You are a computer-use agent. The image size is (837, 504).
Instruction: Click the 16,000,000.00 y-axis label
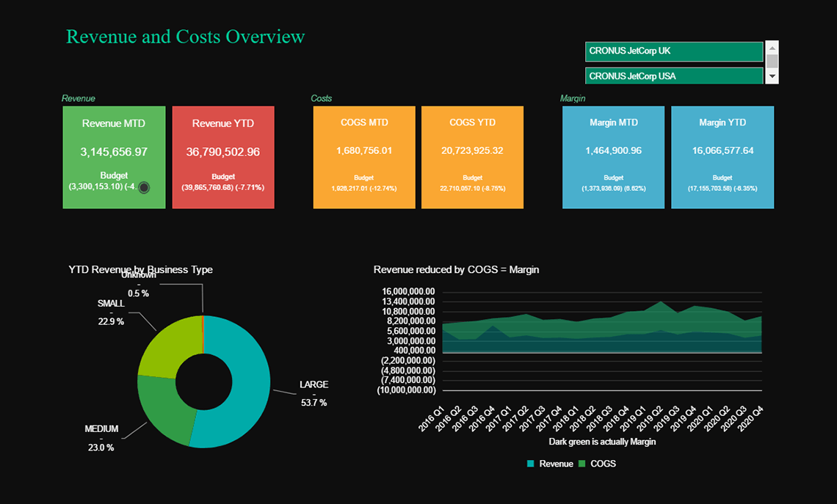click(408, 291)
